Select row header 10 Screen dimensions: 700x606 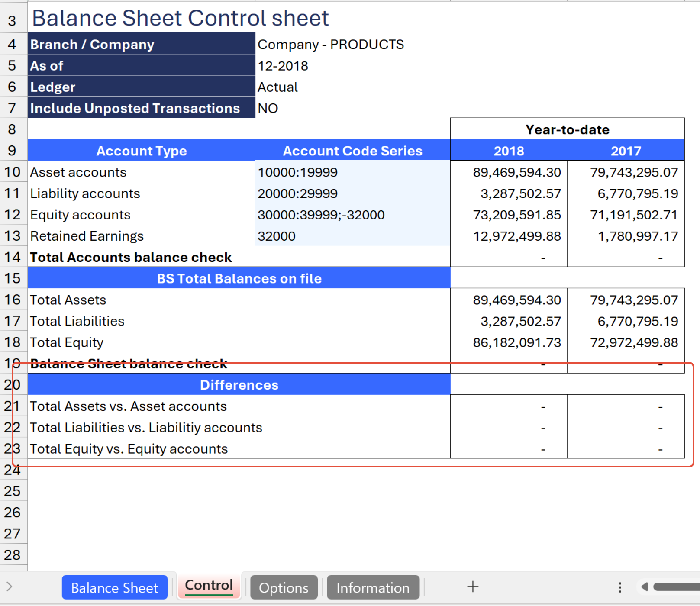coord(13,172)
